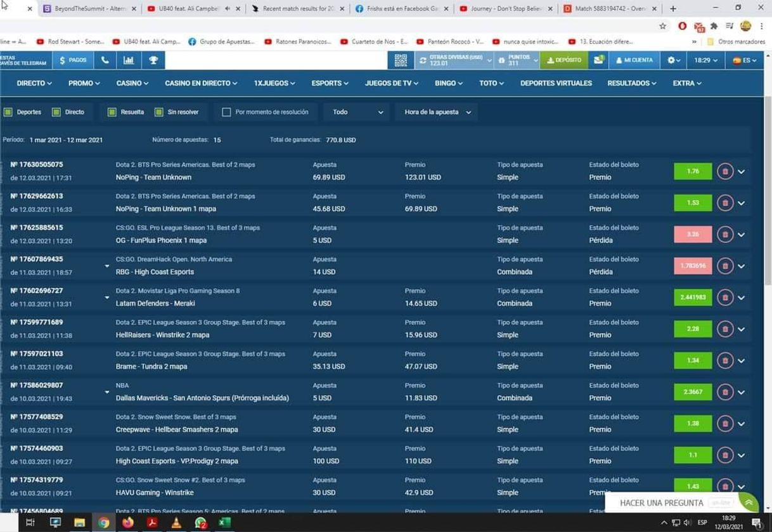Open the JUEGOS DE TV menu
The image size is (772, 532).
(x=392, y=84)
